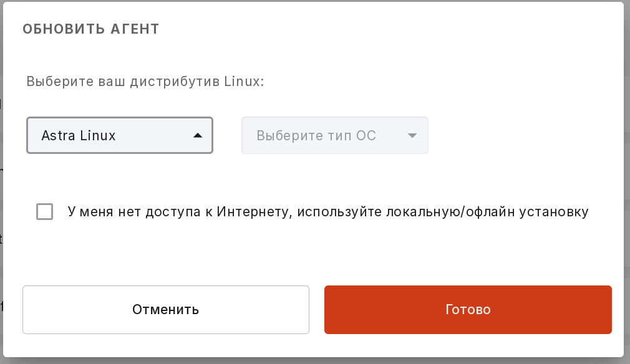The image size is (630, 364).
Task: Expand the Выберите тип ОС combo box
Action: 335,135
